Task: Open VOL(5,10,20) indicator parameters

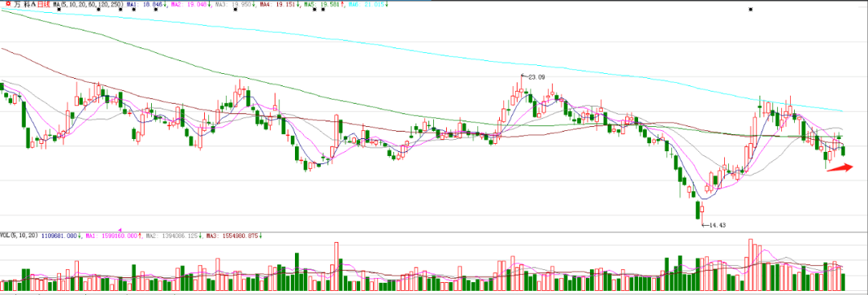Action: 18,236
